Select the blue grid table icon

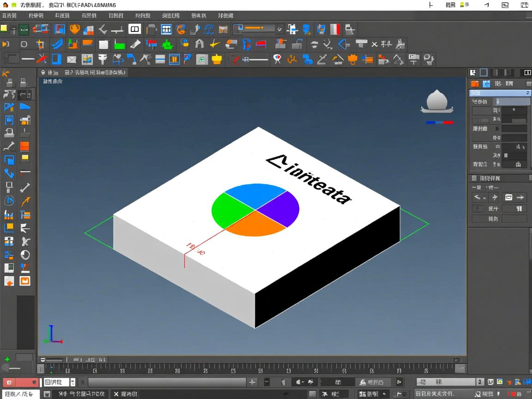pyautogui.click(x=166, y=30)
